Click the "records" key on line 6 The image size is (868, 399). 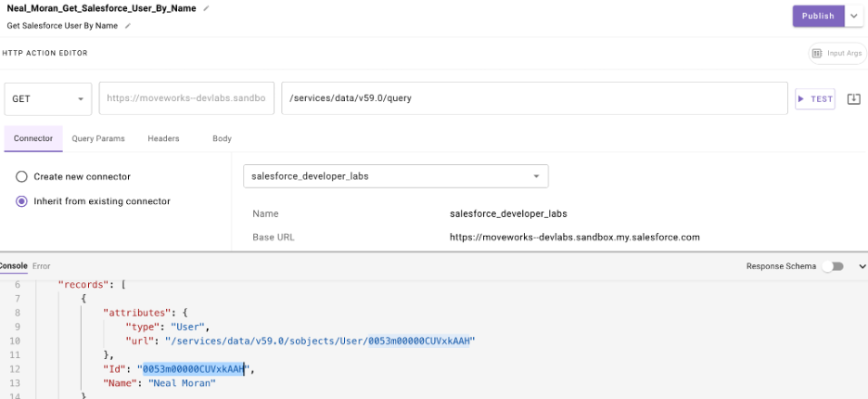click(x=84, y=285)
